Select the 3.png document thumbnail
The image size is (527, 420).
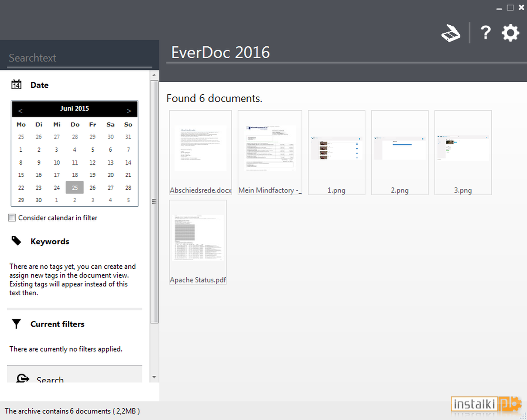point(463,153)
